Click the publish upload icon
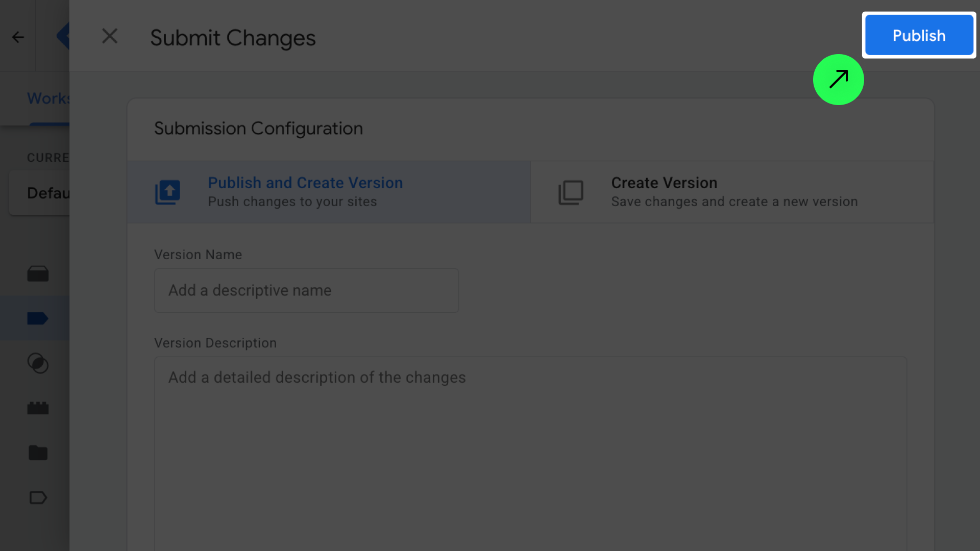The width and height of the screenshot is (980, 551). pos(167,192)
